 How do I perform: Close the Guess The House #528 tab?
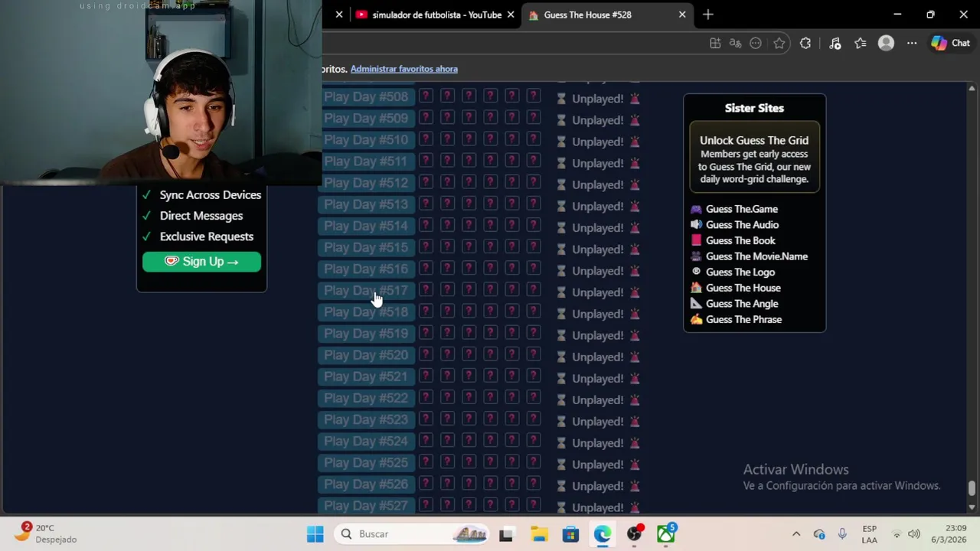[682, 15]
